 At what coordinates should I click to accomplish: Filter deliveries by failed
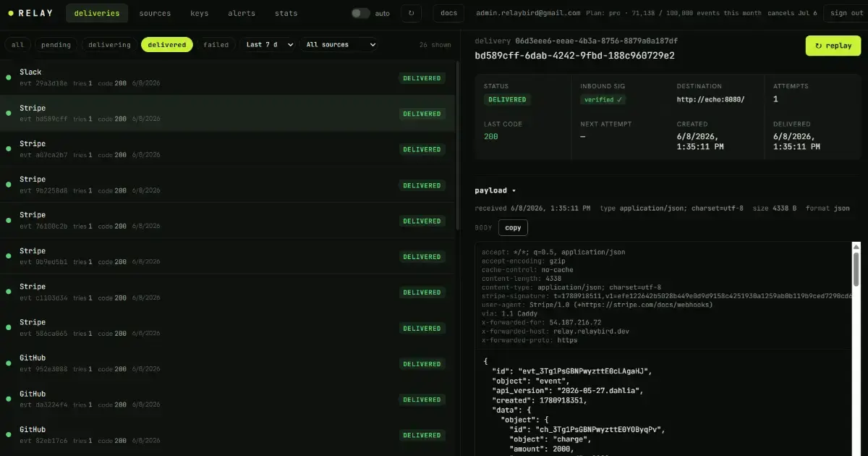coord(216,45)
